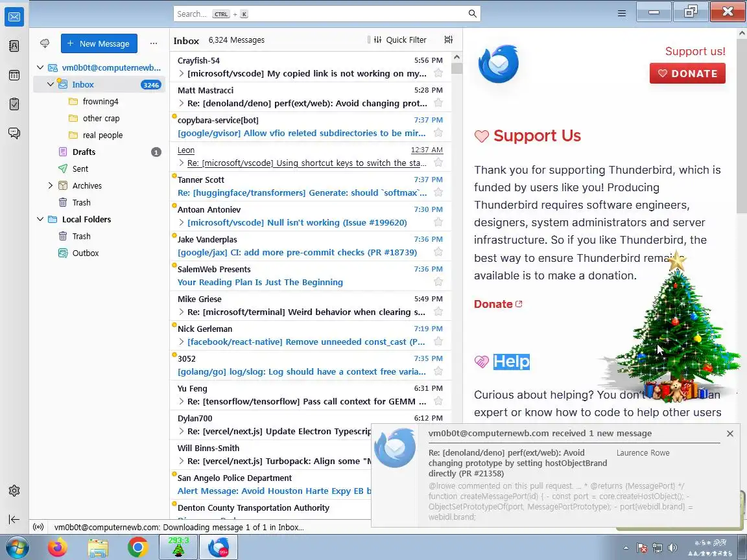Star the Crayfish-54 message
The image size is (747, 560).
(438, 73)
